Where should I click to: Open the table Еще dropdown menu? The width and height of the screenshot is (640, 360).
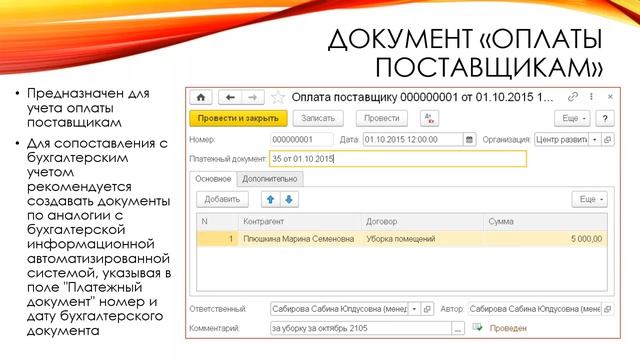coord(589,200)
